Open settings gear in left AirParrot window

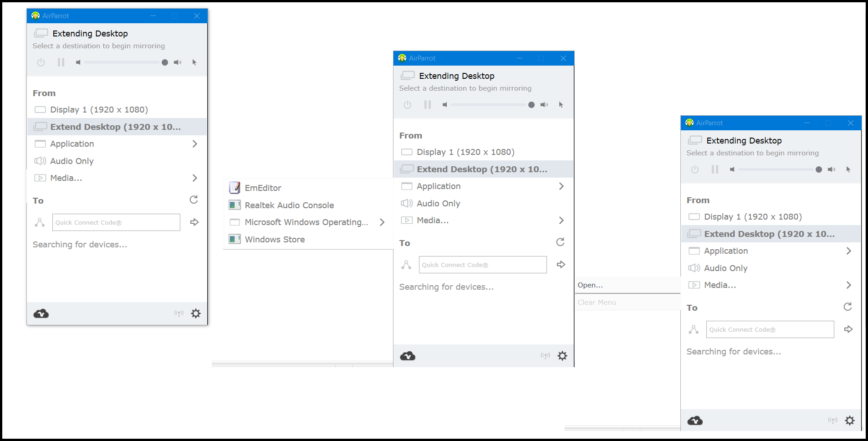(x=196, y=313)
